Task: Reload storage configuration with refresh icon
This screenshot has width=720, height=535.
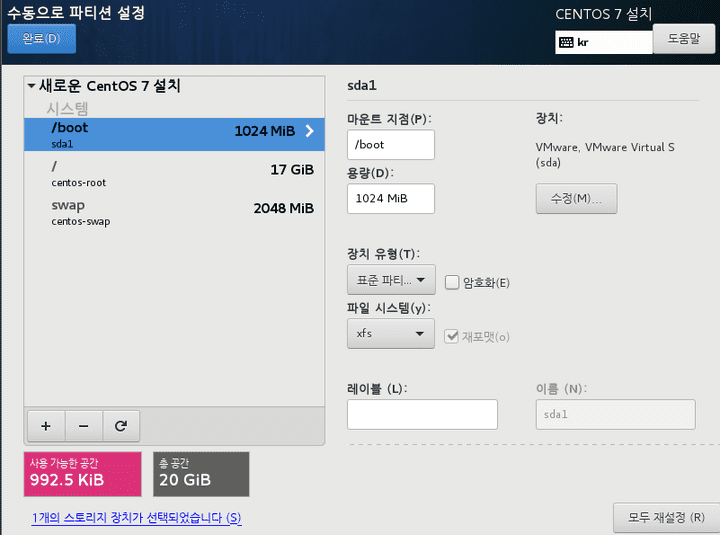Action: click(x=121, y=426)
